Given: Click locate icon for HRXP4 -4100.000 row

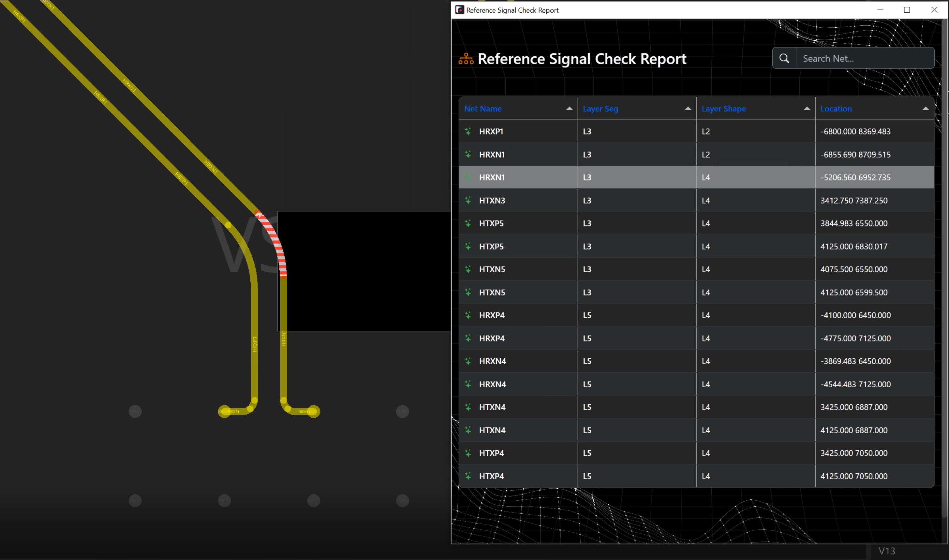Looking at the screenshot, I should [x=468, y=315].
